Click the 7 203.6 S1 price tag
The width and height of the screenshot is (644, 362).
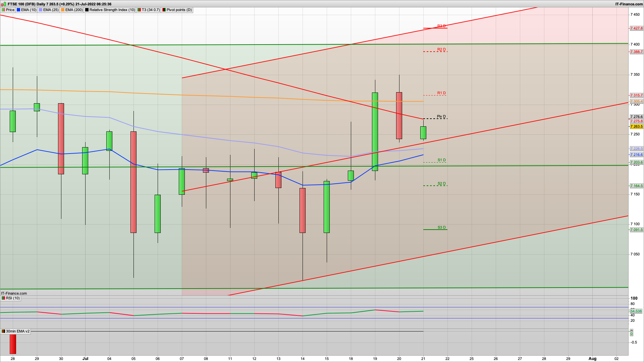point(636,163)
